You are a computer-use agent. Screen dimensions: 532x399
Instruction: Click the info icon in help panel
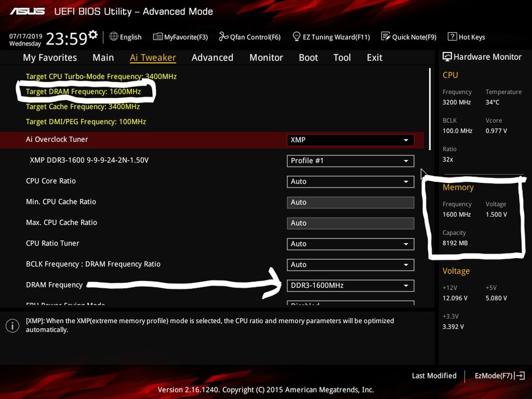point(12,325)
